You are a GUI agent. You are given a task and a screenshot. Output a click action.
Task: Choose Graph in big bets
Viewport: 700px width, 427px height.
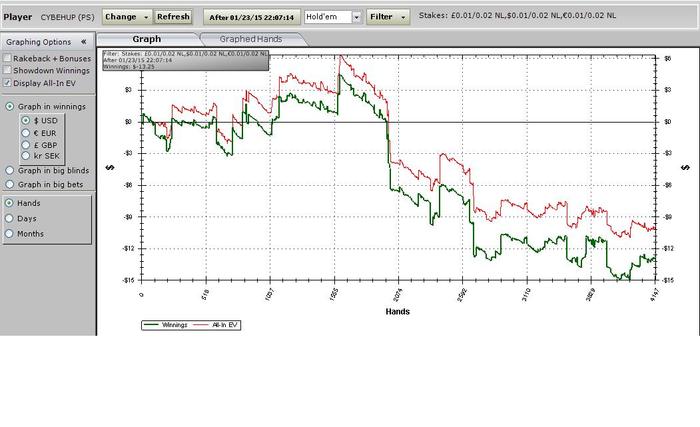9,184
